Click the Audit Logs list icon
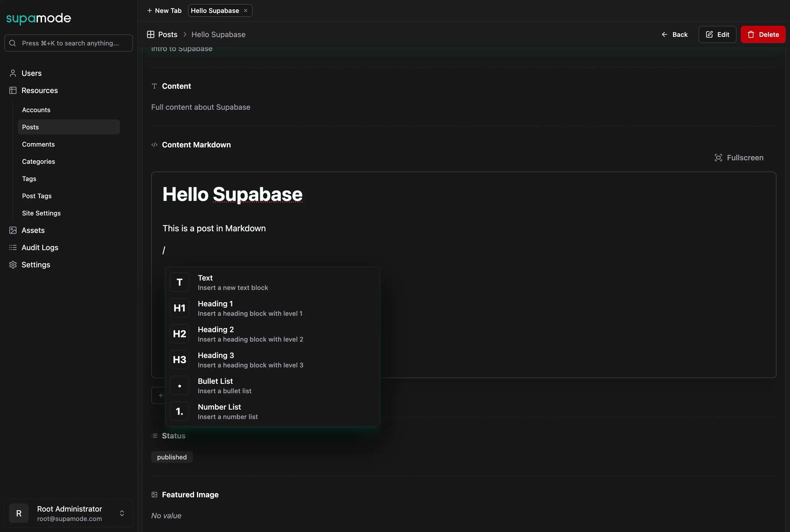 tap(13, 247)
